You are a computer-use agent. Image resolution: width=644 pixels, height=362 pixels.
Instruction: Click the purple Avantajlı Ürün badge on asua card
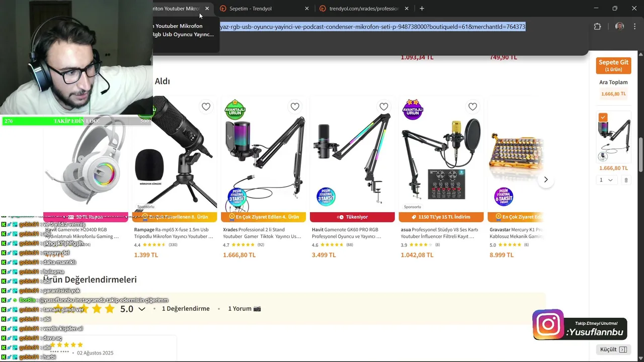tap(413, 110)
